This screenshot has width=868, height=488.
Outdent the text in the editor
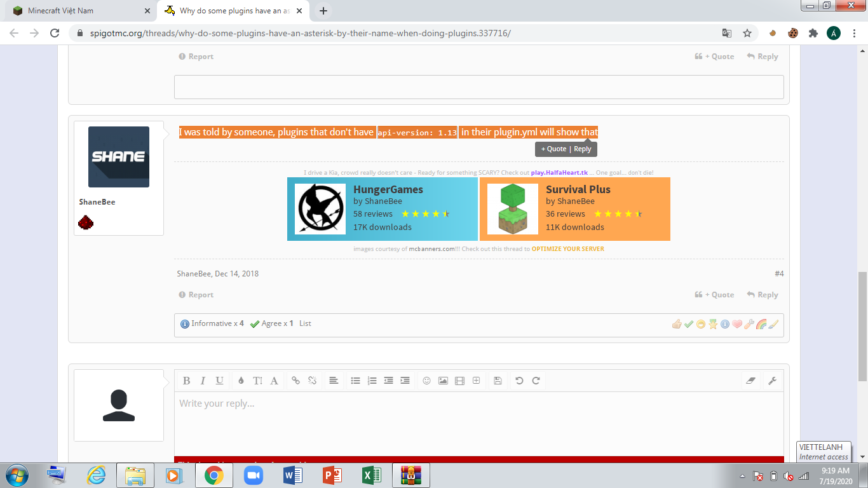(388, 381)
